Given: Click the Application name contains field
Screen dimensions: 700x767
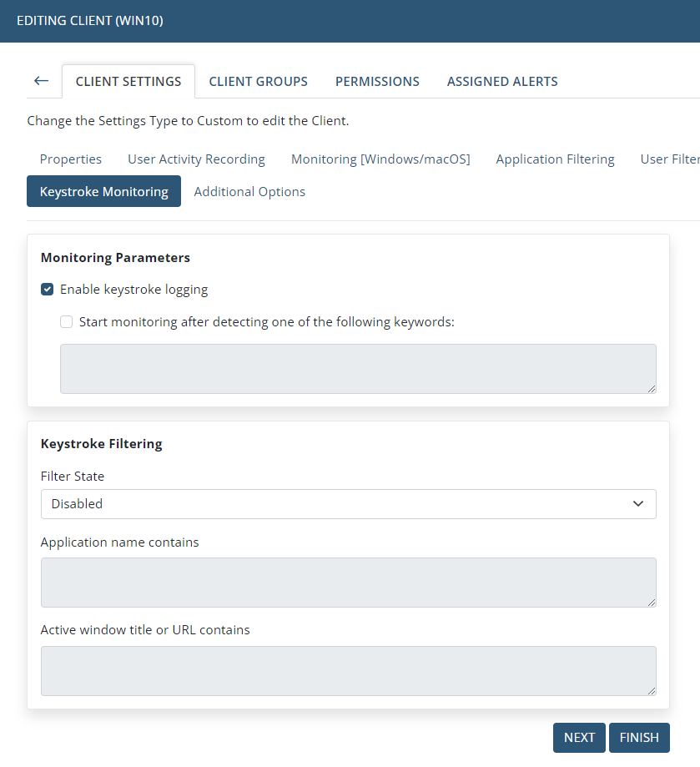Looking at the screenshot, I should pos(348,582).
